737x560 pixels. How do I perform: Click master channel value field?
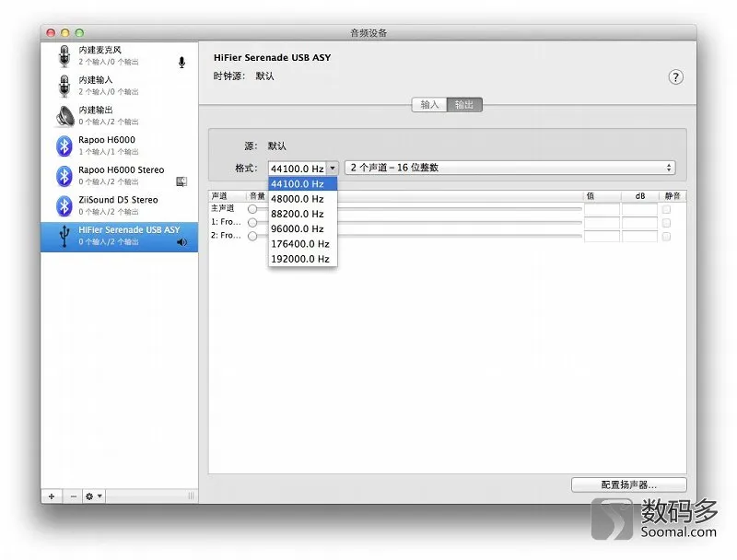pos(602,209)
